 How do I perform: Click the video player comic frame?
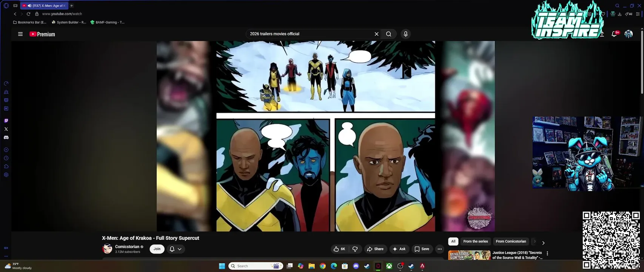pos(325,136)
